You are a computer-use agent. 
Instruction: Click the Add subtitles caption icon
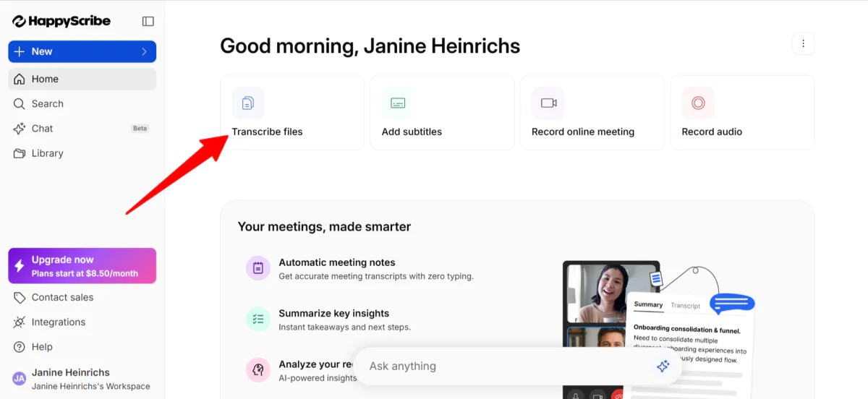(398, 103)
